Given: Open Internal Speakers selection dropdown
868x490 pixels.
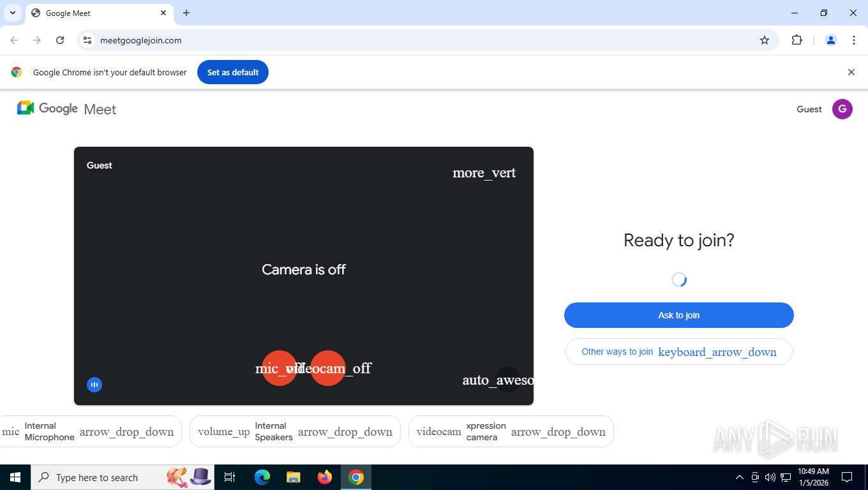Looking at the screenshot, I should (295, 431).
